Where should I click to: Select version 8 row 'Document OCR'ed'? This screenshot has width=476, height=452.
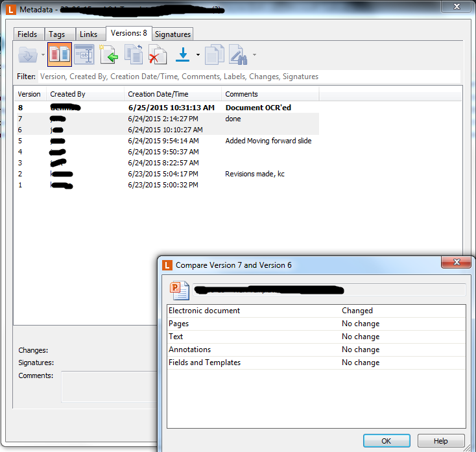pyautogui.click(x=167, y=108)
